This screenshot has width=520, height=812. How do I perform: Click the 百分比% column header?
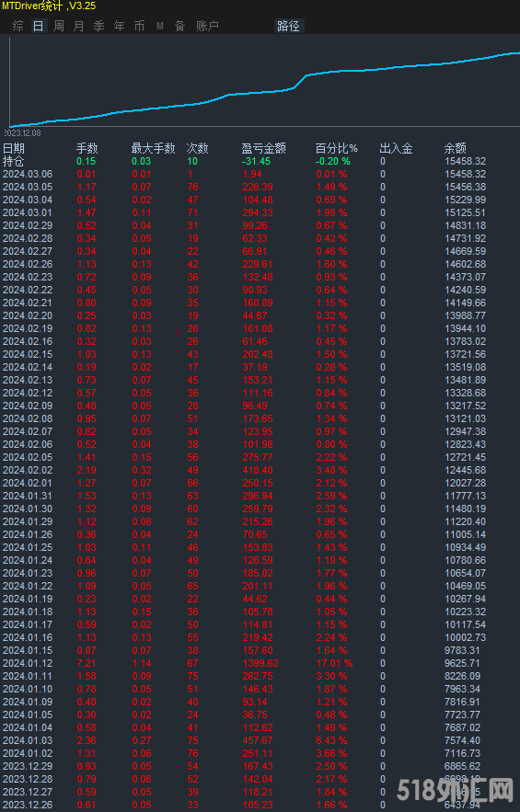(337, 149)
